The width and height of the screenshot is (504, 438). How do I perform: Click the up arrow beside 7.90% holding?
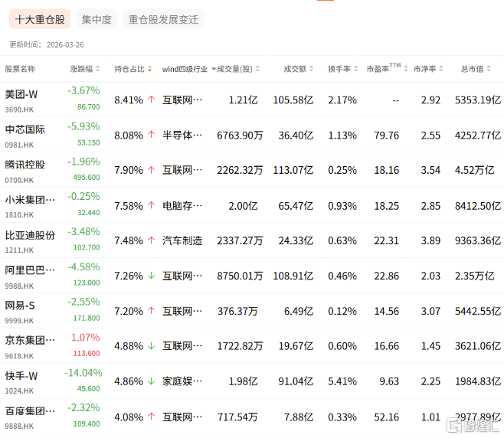(152, 170)
